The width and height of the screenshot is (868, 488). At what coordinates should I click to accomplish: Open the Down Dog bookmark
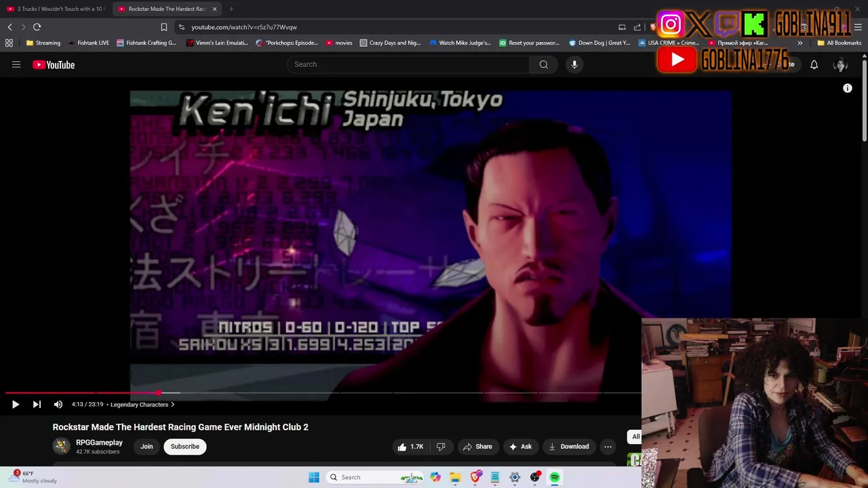[x=599, y=43]
